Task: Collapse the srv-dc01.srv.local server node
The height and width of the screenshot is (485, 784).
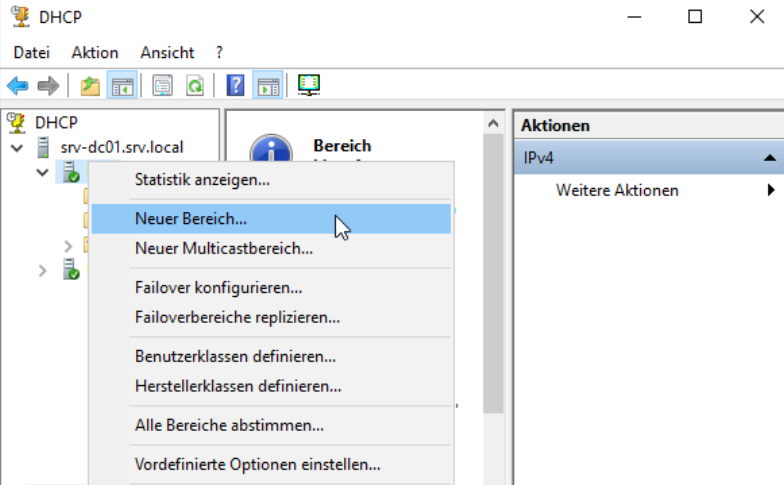Action: [17, 148]
